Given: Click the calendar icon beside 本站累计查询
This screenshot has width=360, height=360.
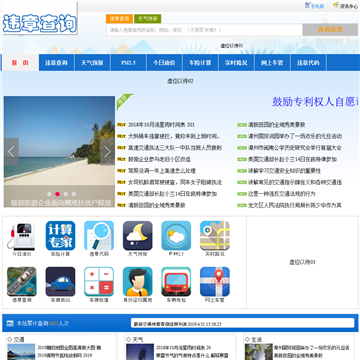Looking at the screenshot, I should point(10,323).
